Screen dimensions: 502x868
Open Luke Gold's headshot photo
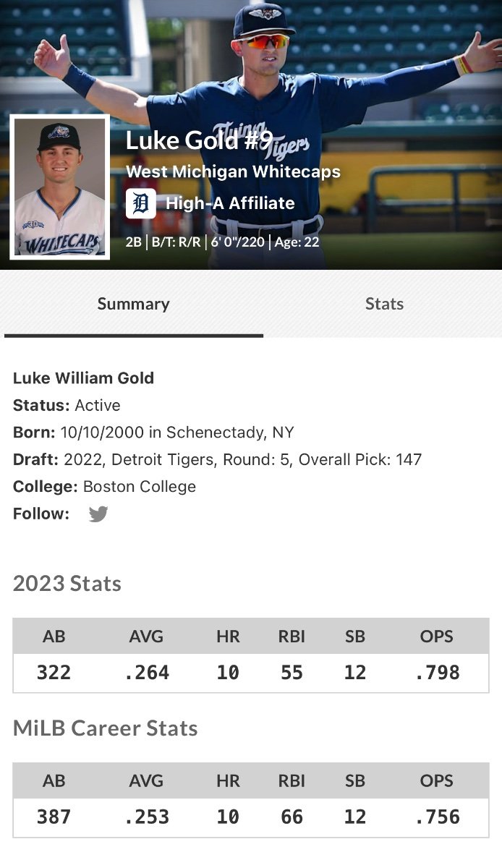pyautogui.click(x=60, y=187)
